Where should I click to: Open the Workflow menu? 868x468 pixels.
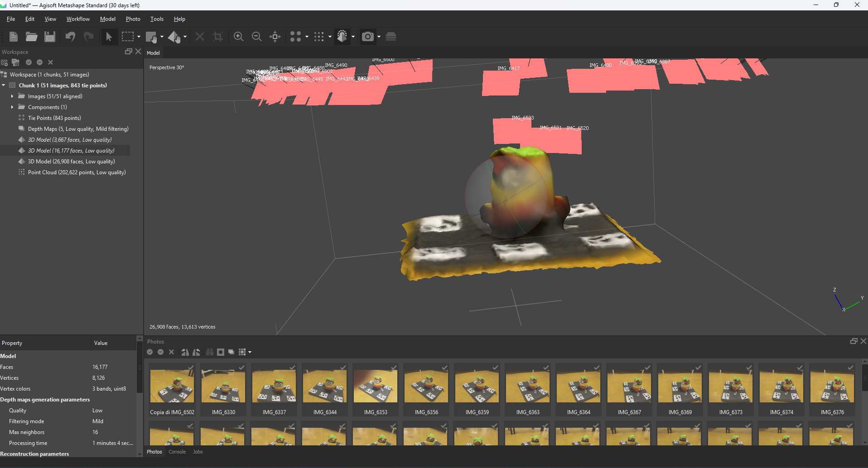tap(78, 19)
